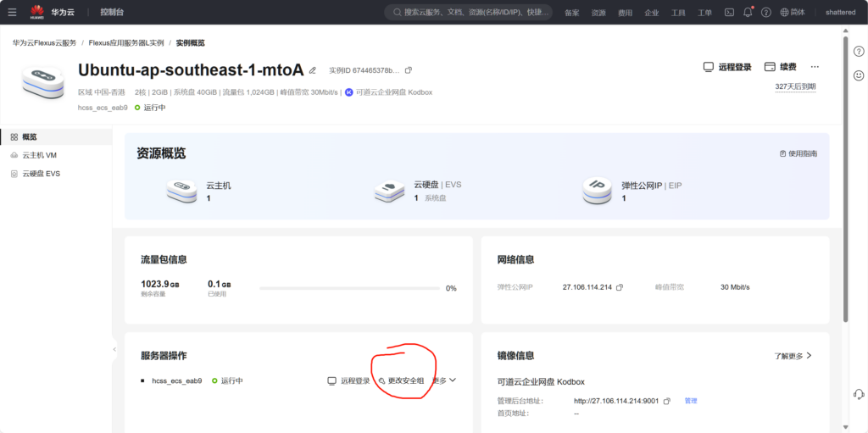
Task: Open the hamburger menu in top-left corner
Action: tap(12, 13)
